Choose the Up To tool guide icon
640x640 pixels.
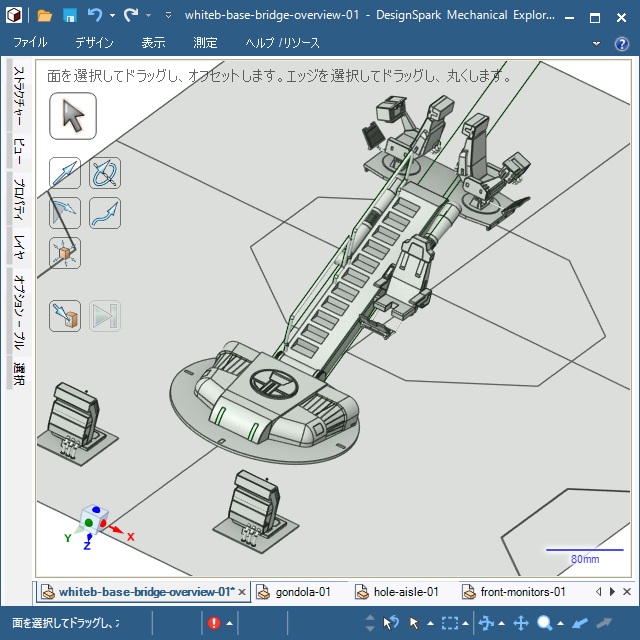[x=65, y=316]
